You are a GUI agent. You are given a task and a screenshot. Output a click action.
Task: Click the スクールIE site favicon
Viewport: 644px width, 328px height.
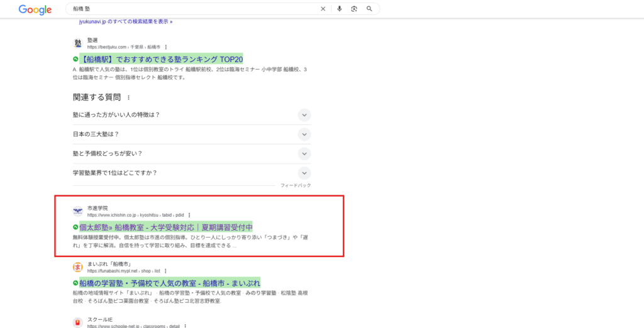pyautogui.click(x=78, y=323)
